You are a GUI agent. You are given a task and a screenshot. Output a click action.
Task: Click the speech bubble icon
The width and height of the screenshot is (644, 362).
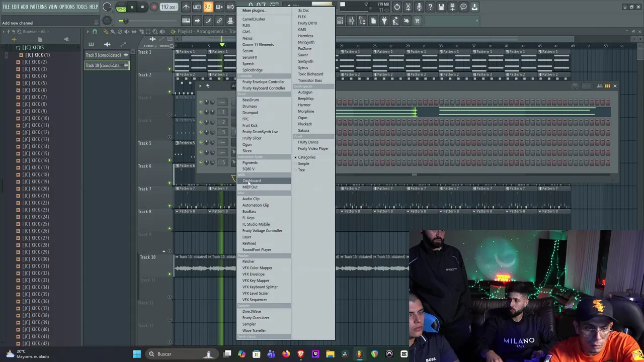(x=463, y=7)
